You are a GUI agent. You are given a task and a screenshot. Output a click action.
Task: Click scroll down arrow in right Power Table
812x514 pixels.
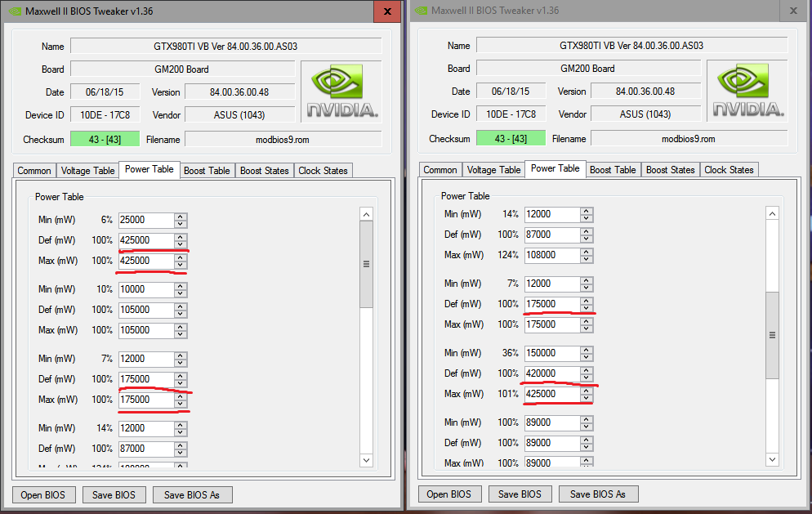pos(772,459)
